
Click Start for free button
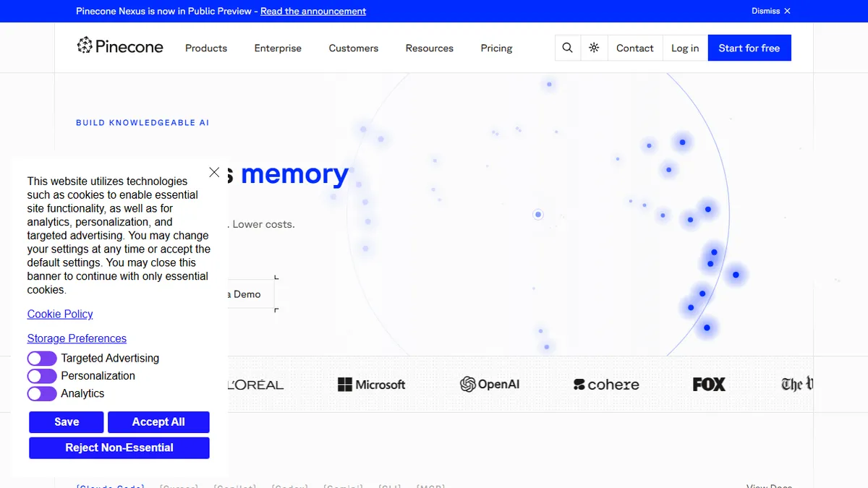point(749,48)
